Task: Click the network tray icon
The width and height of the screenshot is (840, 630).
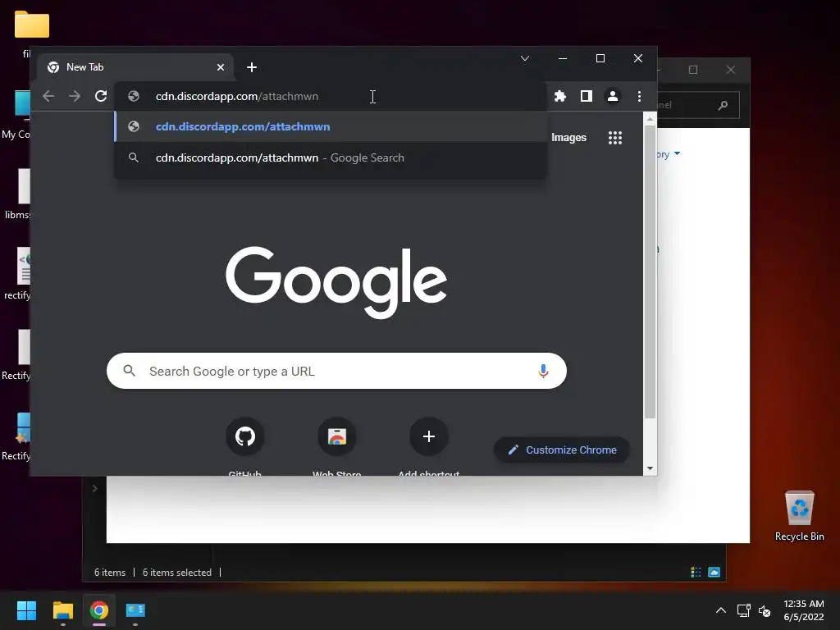Action: click(x=743, y=610)
